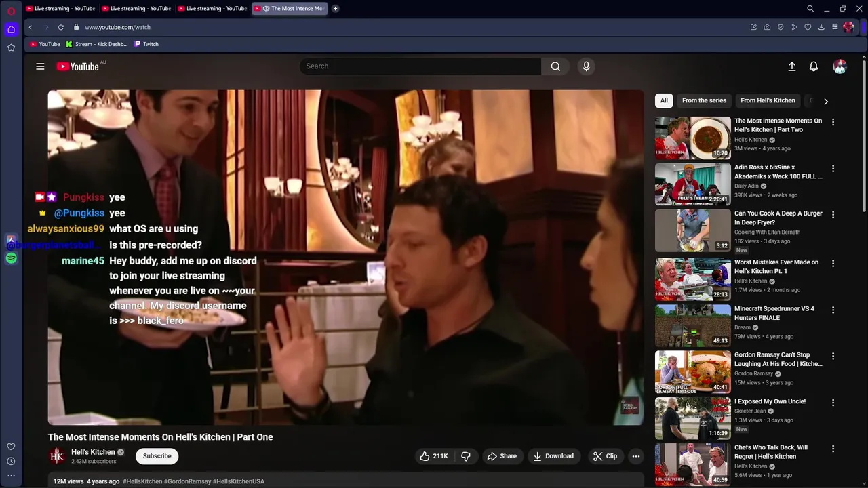This screenshot has width=868, height=488.
Task: Click the video player to pause
Action: click(x=346, y=258)
